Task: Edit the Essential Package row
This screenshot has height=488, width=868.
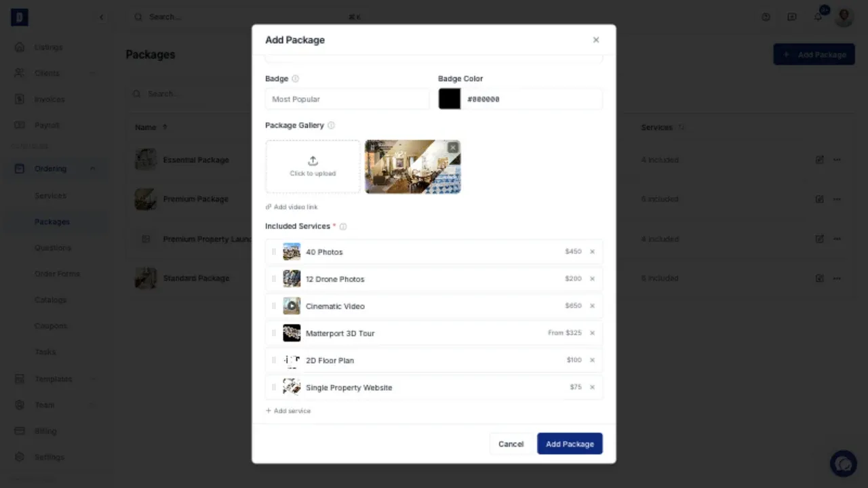Action: pos(819,160)
